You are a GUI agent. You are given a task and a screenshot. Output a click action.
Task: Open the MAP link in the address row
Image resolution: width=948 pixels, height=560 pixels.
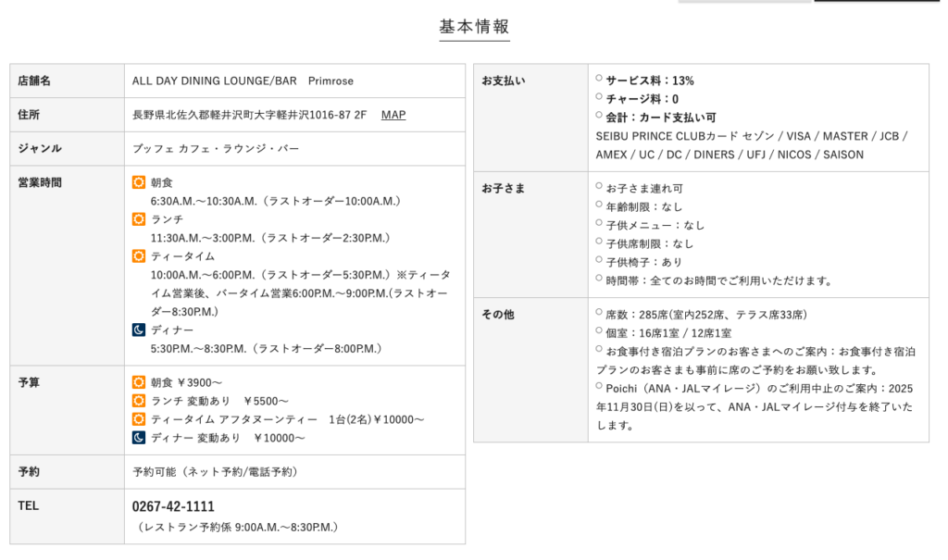(393, 115)
